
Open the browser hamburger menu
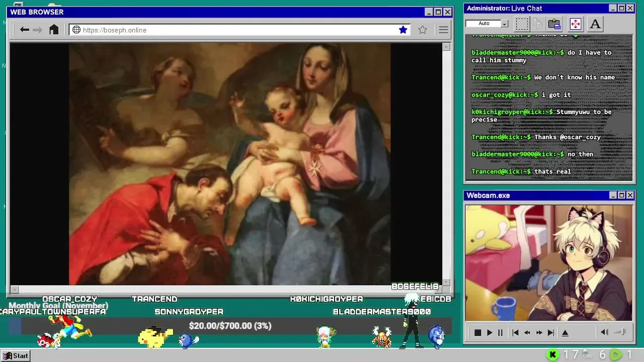click(x=443, y=30)
